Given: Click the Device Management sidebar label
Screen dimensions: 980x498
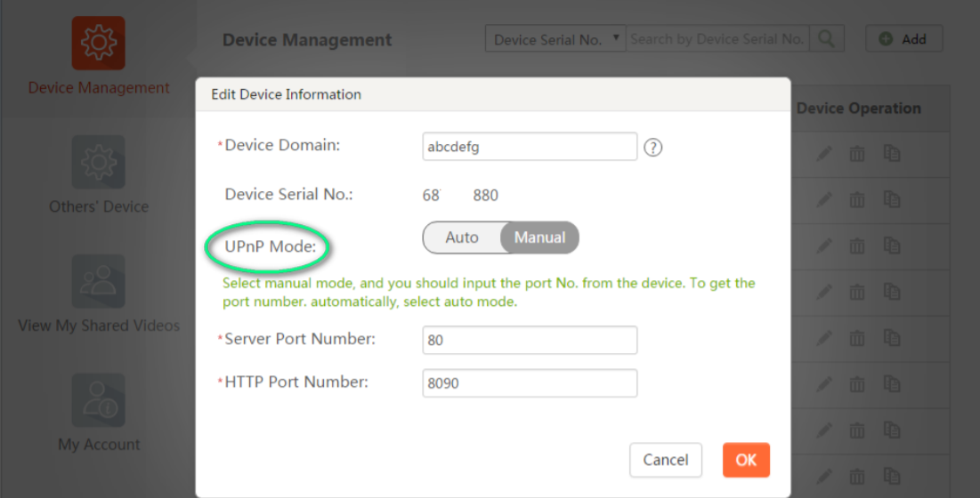Looking at the screenshot, I should [x=98, y=88].
